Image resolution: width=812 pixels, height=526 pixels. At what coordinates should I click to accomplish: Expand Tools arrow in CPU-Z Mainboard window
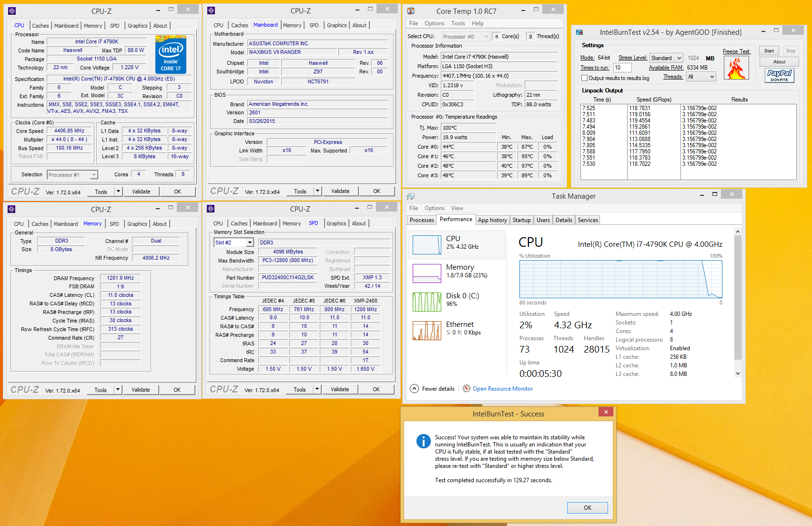point(317,191)
